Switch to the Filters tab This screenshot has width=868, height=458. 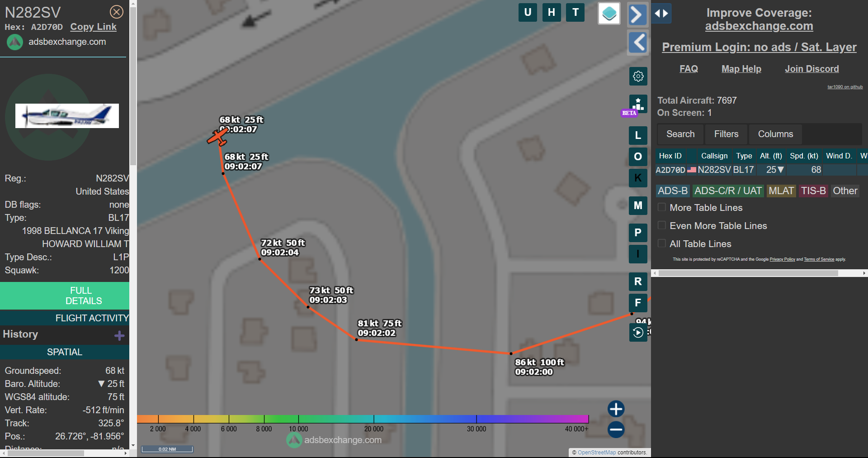726,134
